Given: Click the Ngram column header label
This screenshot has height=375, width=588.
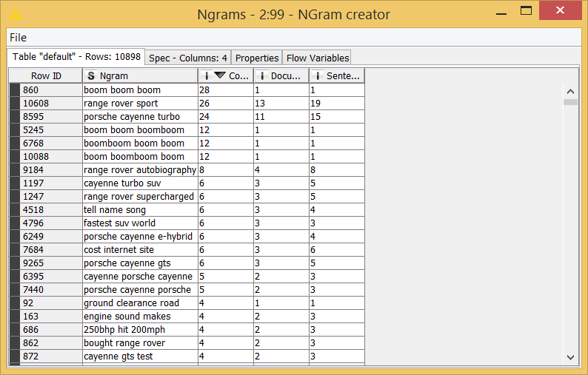Looking at the screenshot, I should (114, 76).
